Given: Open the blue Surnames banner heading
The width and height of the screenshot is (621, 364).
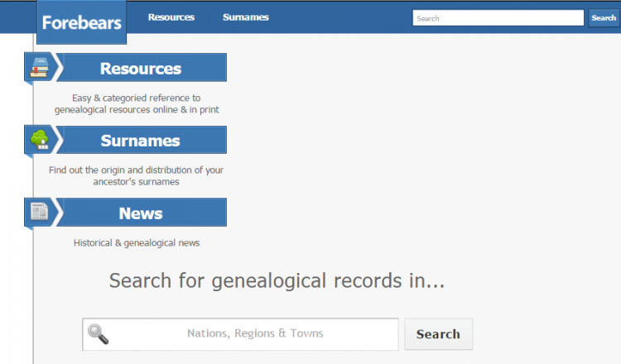Looking at the screenshot, I should tap(141, 141).
